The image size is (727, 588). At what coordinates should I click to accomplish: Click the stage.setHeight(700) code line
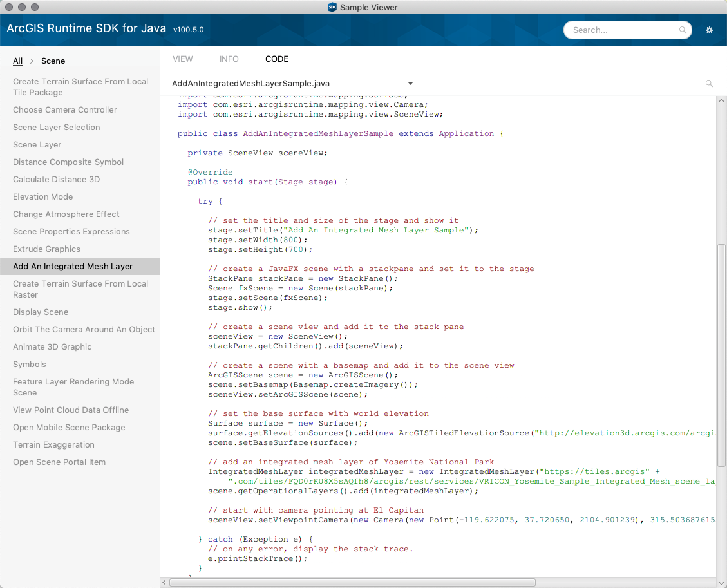tap(260, 249)
